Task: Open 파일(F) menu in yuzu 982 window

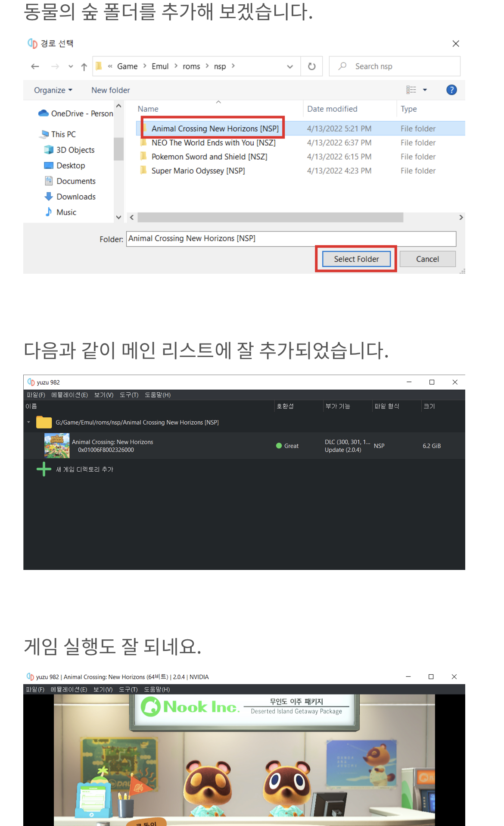Action: tap(36, 395)
